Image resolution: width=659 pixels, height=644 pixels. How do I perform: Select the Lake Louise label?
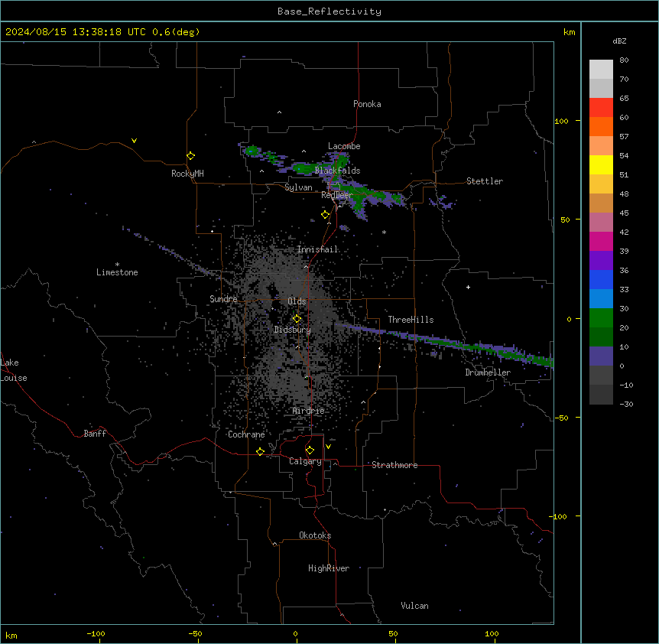[14, 370]
